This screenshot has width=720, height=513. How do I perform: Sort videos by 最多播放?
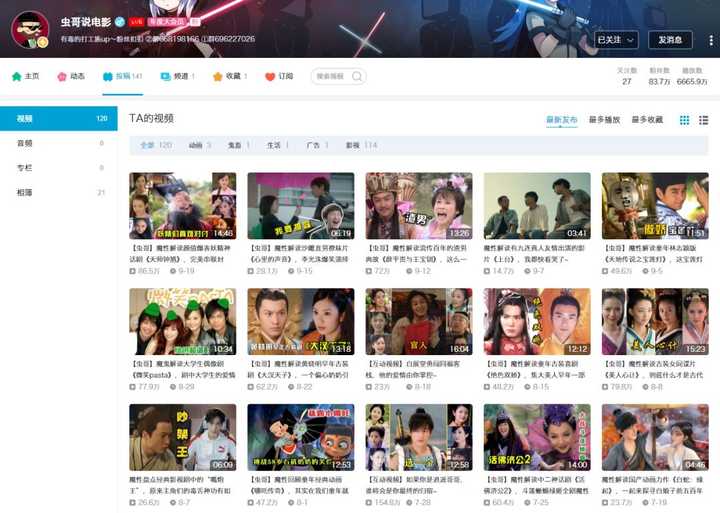[x=604, y=120]
